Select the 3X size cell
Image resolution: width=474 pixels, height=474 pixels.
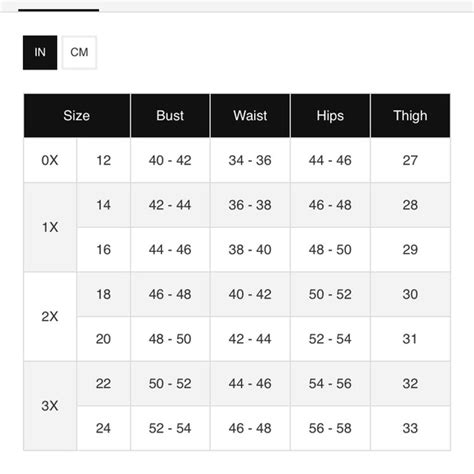pos(50,406)
